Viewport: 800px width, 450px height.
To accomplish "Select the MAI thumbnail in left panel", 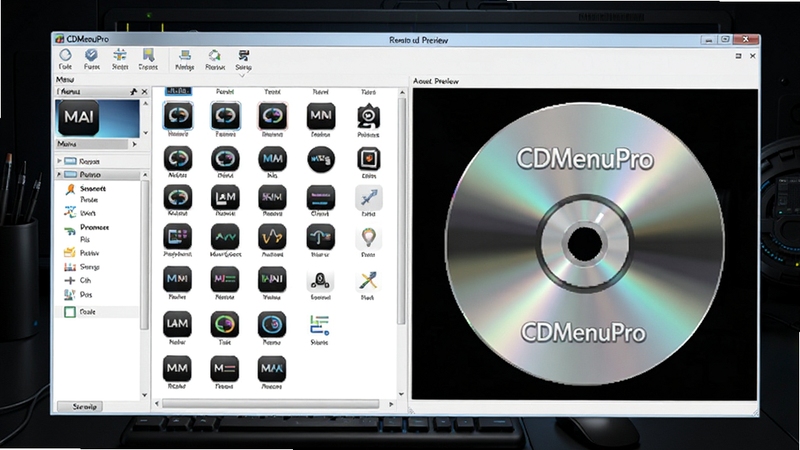I will [x=97, y=118].
